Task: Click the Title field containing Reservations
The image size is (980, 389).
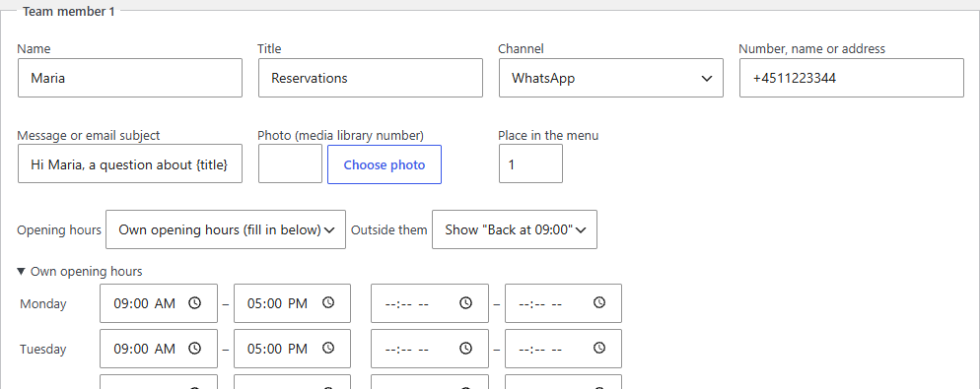Action: pyautogui.click(x=371, y=78)
